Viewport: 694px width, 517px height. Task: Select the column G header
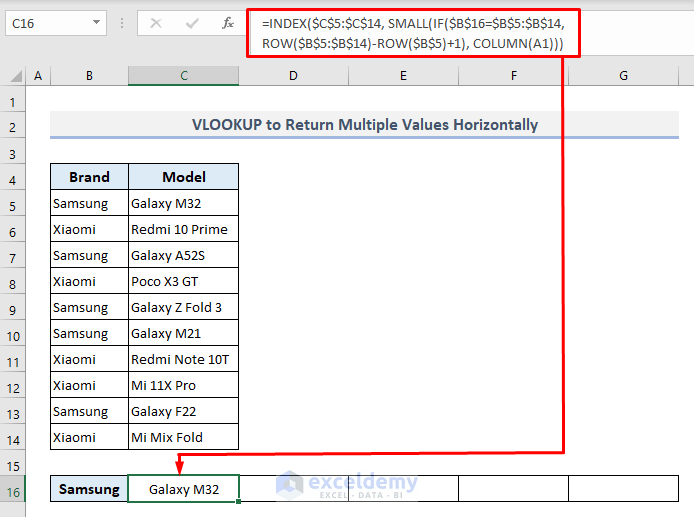coord(623,76)
